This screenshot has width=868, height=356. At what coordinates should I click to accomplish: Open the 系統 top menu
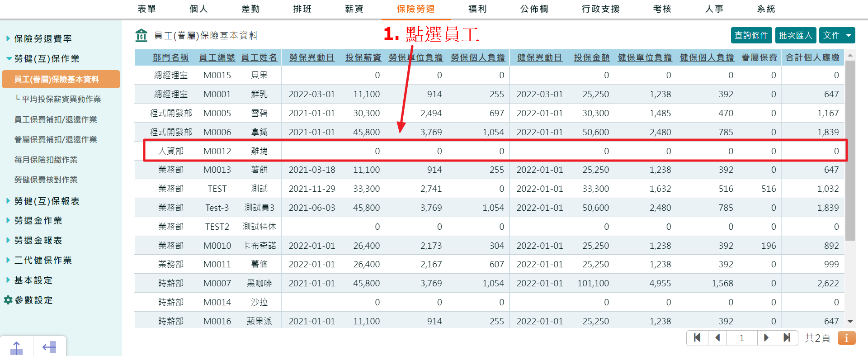[766, 9]
